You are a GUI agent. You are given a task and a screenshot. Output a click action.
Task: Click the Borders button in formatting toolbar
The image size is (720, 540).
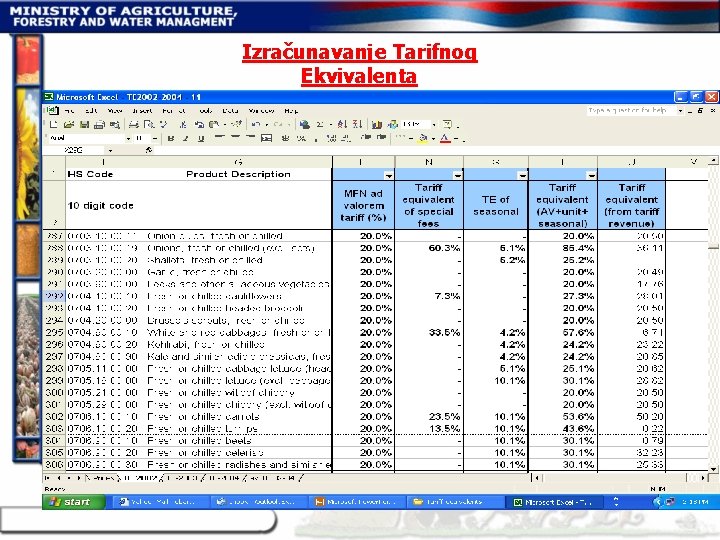coord(400,138)
